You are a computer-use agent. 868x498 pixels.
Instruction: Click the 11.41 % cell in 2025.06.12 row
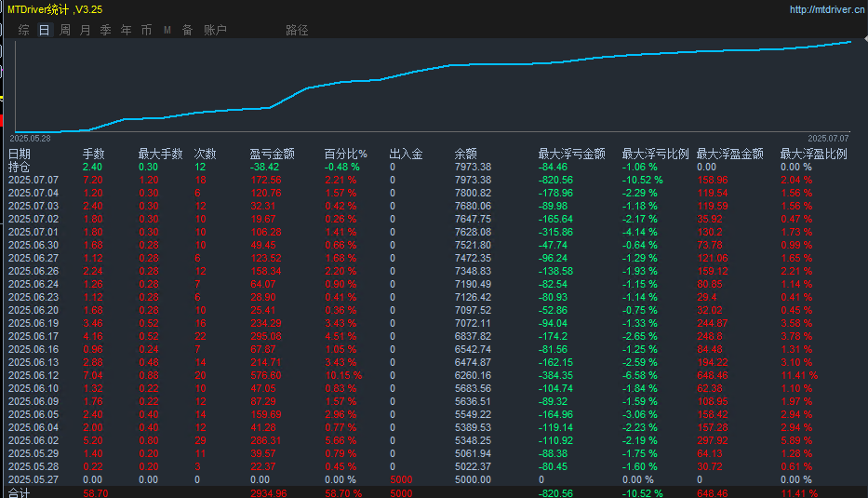(x=799, y=375)
